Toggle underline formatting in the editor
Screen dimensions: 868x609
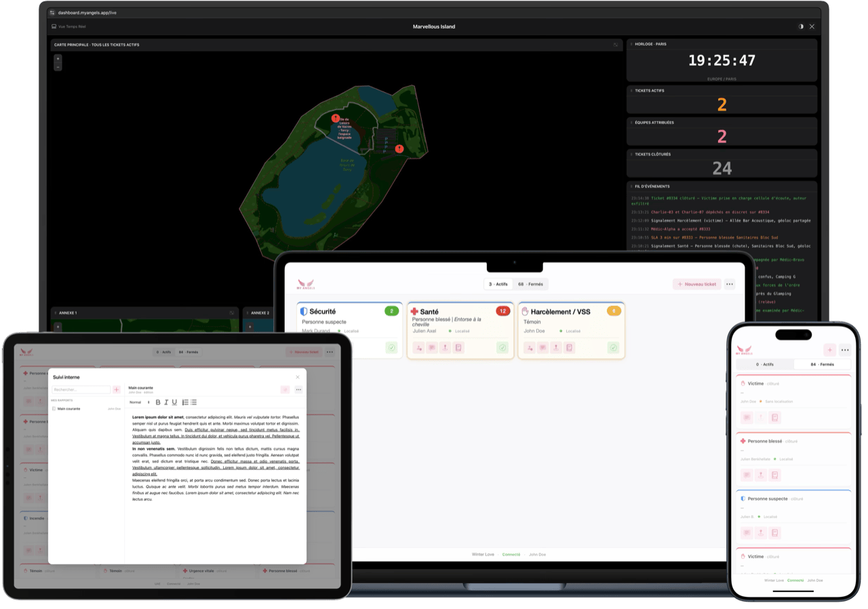point(174,402)
